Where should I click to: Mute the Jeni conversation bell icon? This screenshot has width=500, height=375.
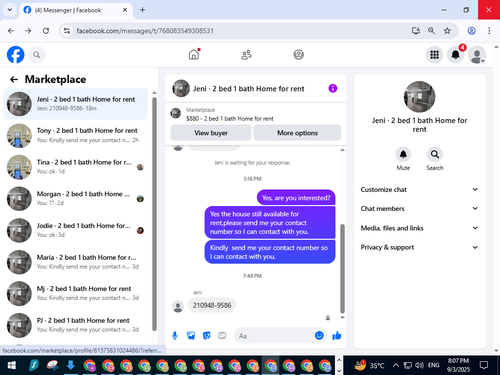403,155
